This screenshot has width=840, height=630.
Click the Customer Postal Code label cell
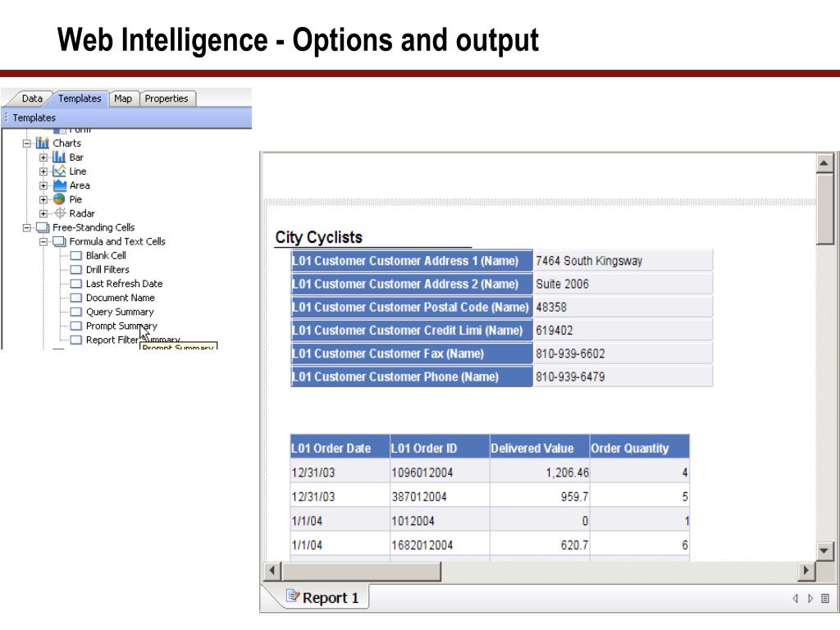click(412, 307)
